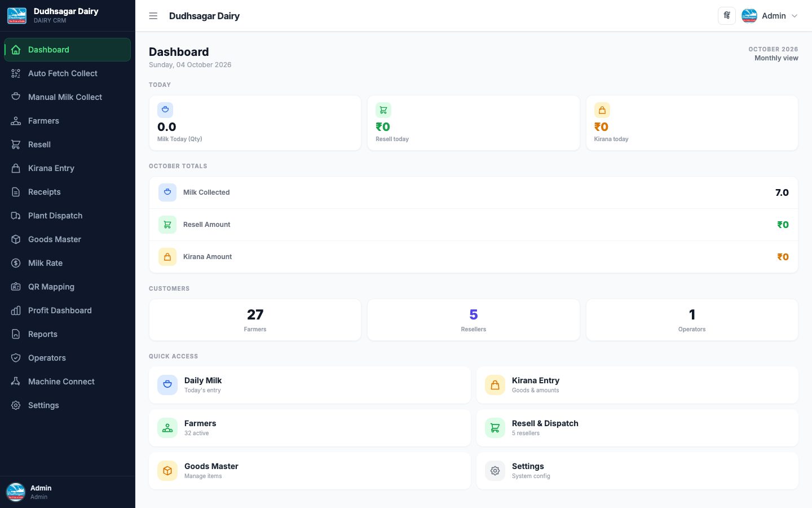Screen dimensions: 812x508
Task: Switch language using the Hindi toggle icon
Action: 727,16
